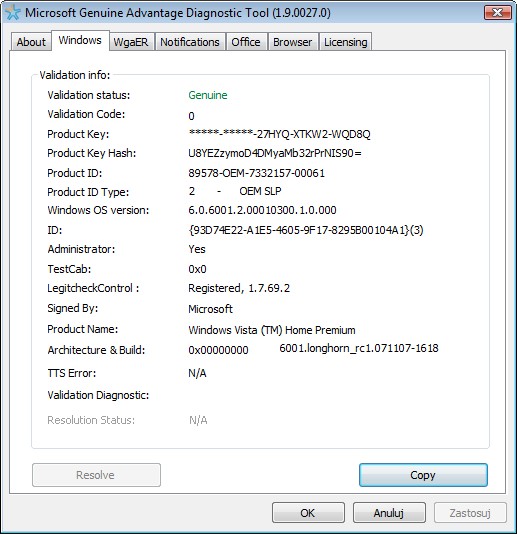
Task: Click the TTS Error value N/A
Action: (197, 373)
